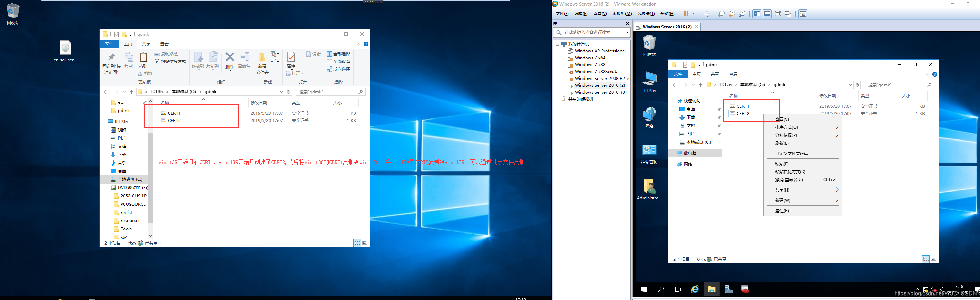
Task: Select CERT1 file in left Explorer
Action: [171, 113]
